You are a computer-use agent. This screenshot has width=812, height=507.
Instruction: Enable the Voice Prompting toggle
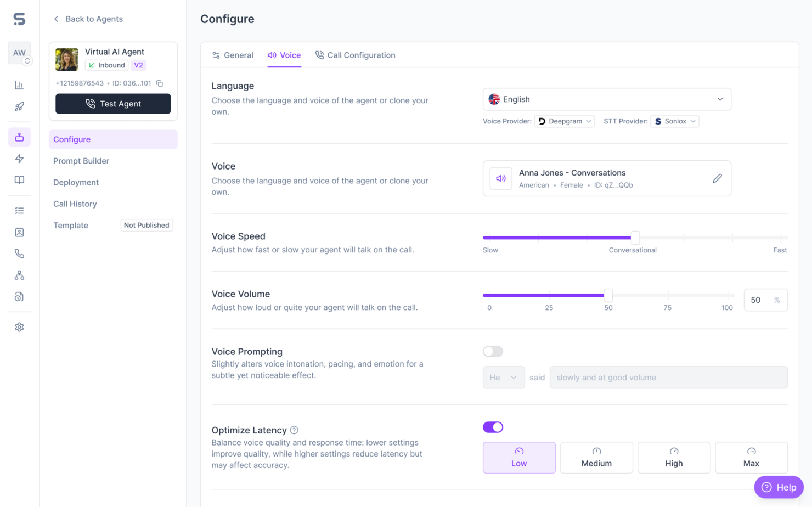pyautogui.click(x=492, y=351)
